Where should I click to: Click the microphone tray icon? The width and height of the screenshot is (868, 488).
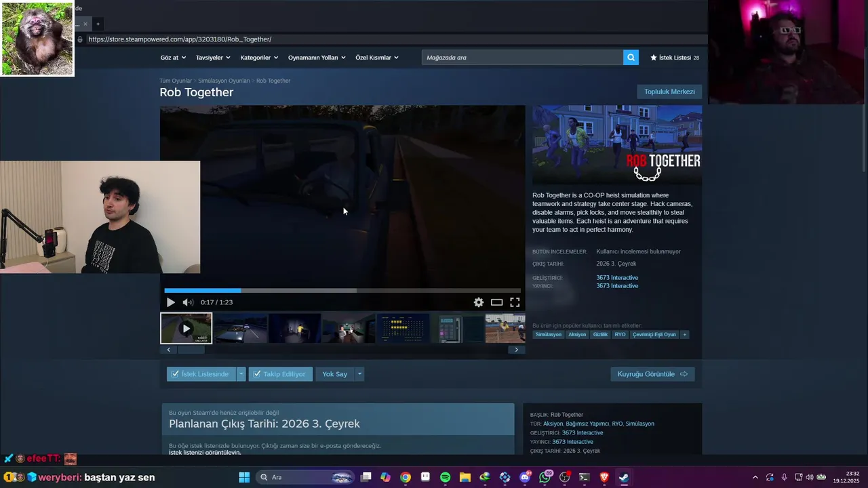pyautogui.click(x=785, y=477)
